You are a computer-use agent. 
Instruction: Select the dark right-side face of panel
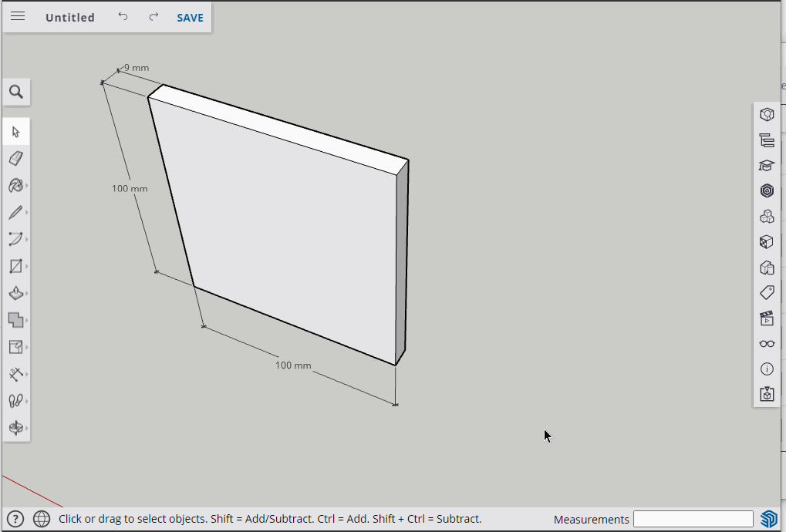click(402, 263)
